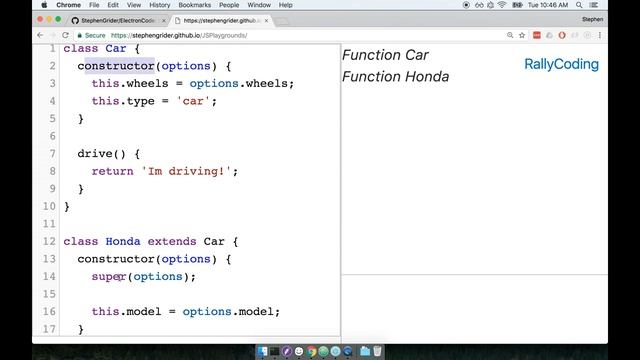Switch to StephenGrider/ElectronCode tab
640x360 pixels.
coord(117,20)
